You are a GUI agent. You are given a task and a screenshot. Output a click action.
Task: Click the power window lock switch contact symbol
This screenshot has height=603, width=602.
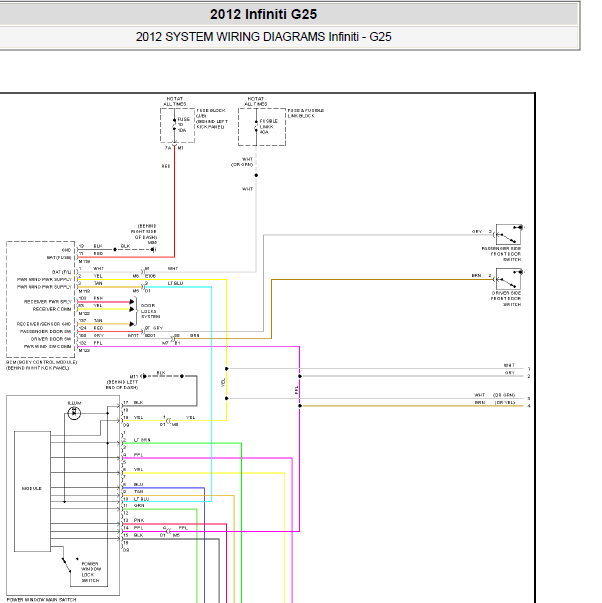[x=70, y=565]
